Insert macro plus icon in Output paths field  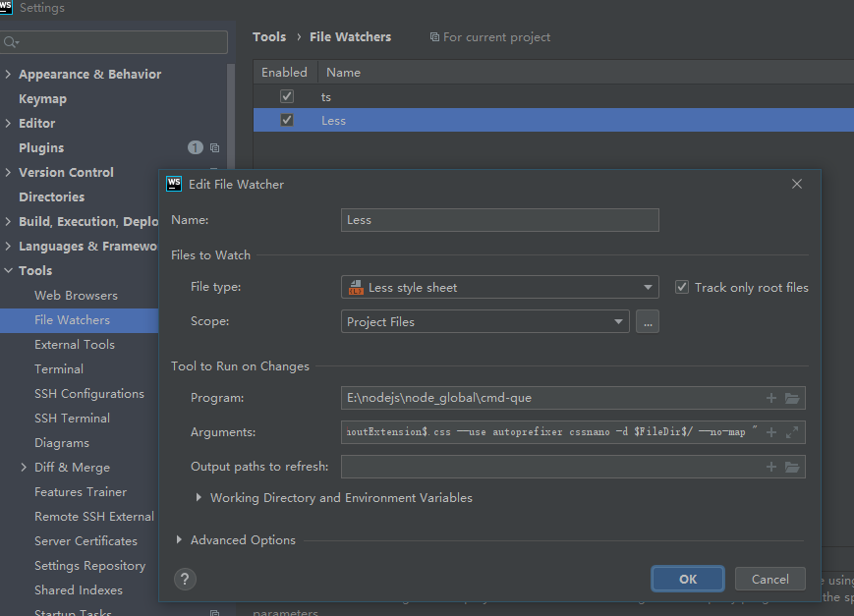tap(771, 467)
